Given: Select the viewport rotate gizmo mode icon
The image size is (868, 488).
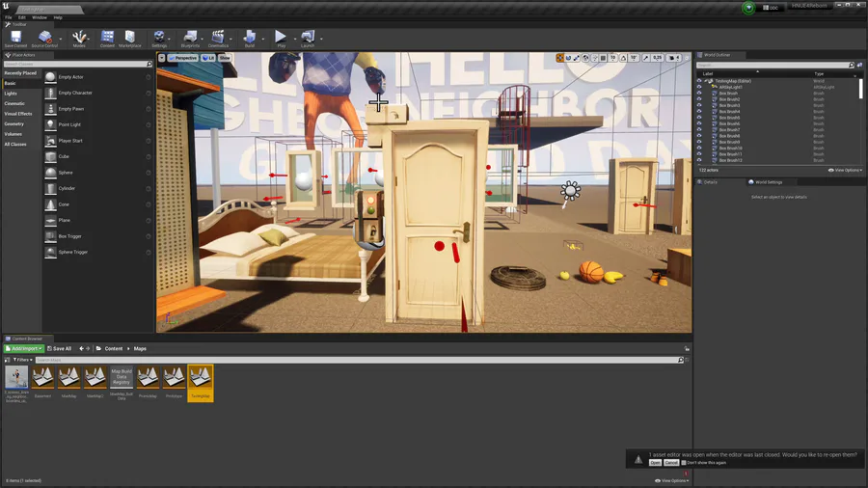Looking at the screenshot, I should coord(568,58).
